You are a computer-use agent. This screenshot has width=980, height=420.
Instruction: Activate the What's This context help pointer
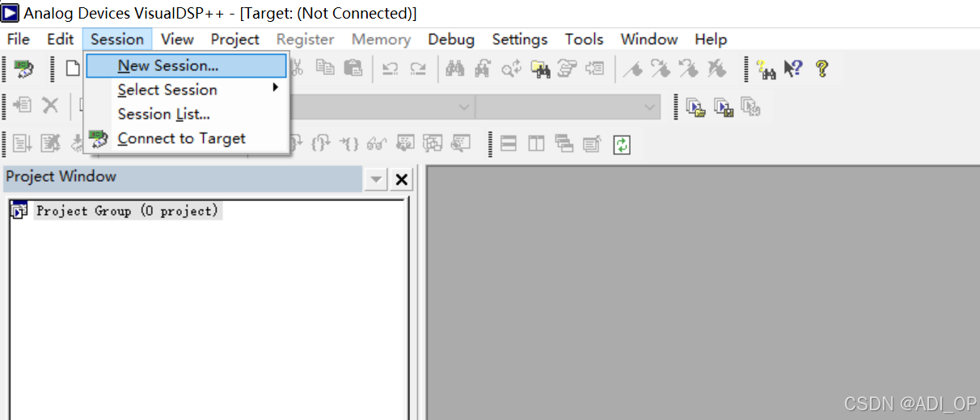(793, 69)
